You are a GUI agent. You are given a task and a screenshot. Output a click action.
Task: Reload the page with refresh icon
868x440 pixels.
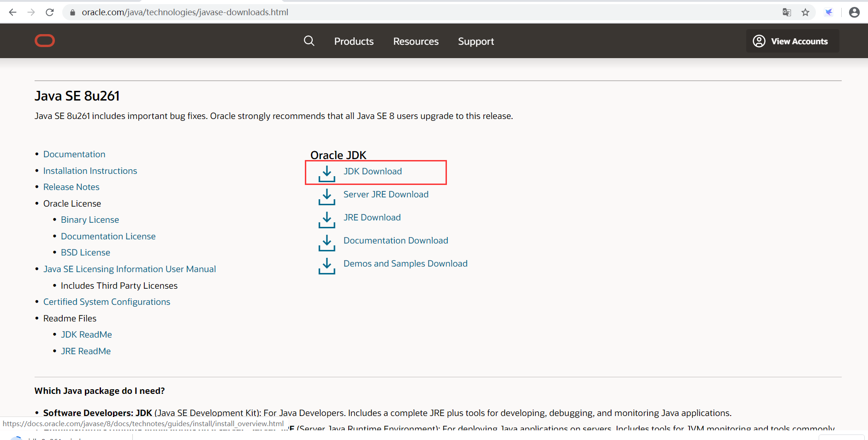click(x=50, y=12)
